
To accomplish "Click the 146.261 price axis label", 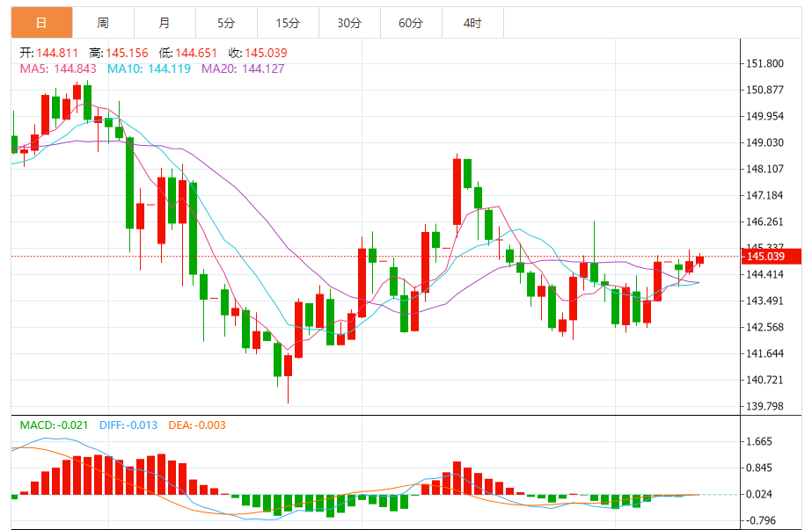I will click(764, 222).
